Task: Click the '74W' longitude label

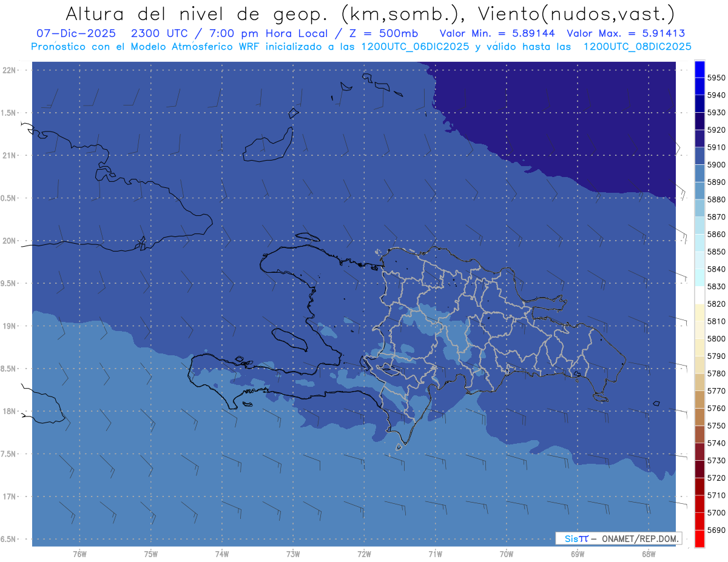Action: [222, 554]
